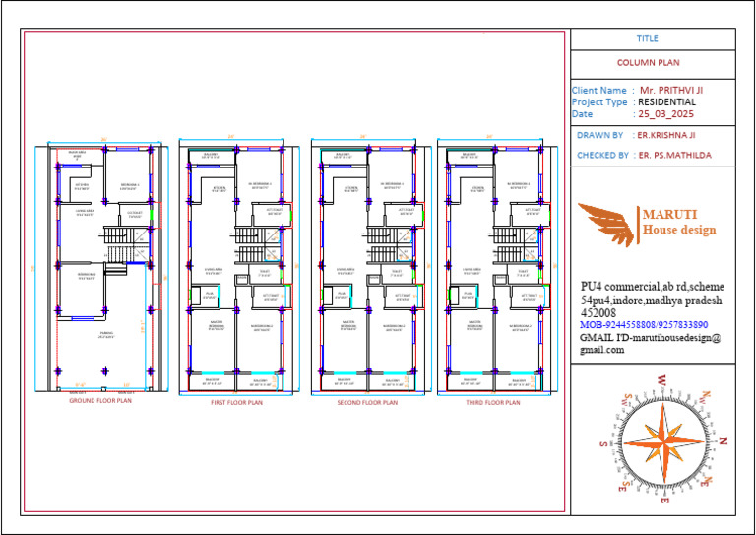
Task: Click the staircase in third floor plan
Action: (x=517, y=245)
